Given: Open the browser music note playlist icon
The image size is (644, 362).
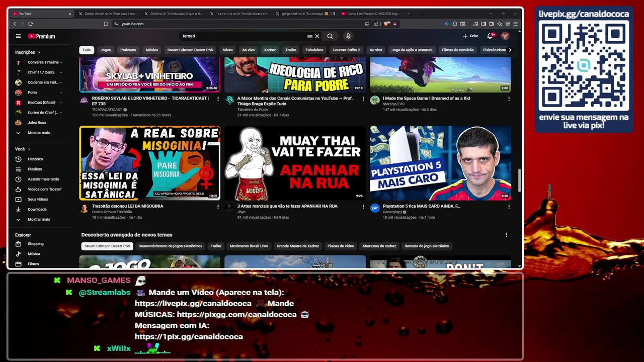Looking at the screenshot, I should point(476,24).
